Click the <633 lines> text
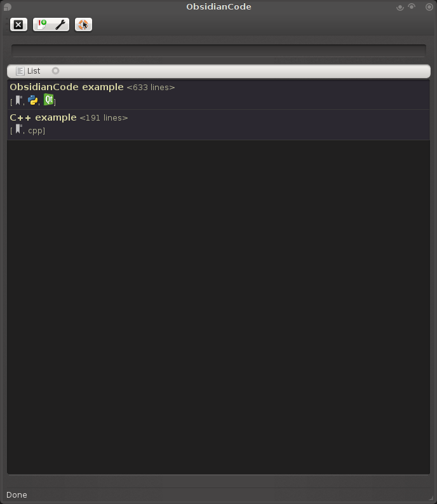This screenshot has height=504, width=437. [x=151, y=88]
